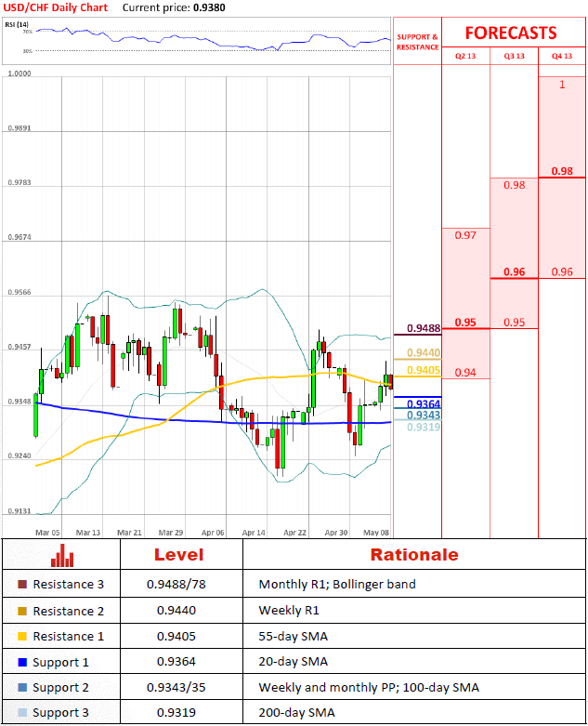Click the 0.9674 price axis label
588x726 pixels.
tap(20, 238)
